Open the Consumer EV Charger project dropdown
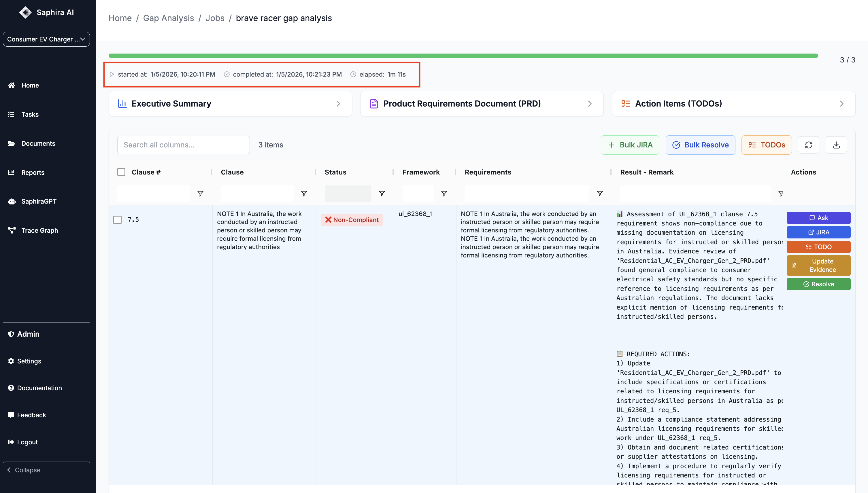This screenshot has height=493, width=868. (46, 39)
